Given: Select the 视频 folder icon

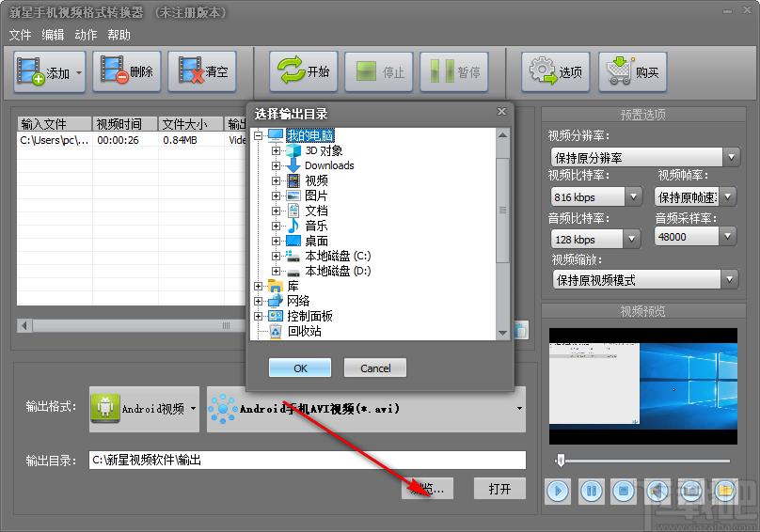Looking at the screenshot, I should pyautogui.click(x=293, y=180).
